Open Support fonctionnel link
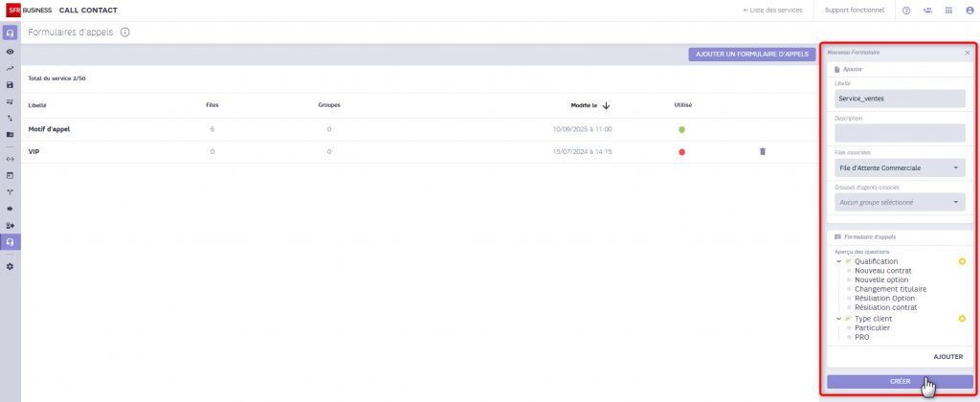Screen dimensions: 980x402 tap(855, 10)
